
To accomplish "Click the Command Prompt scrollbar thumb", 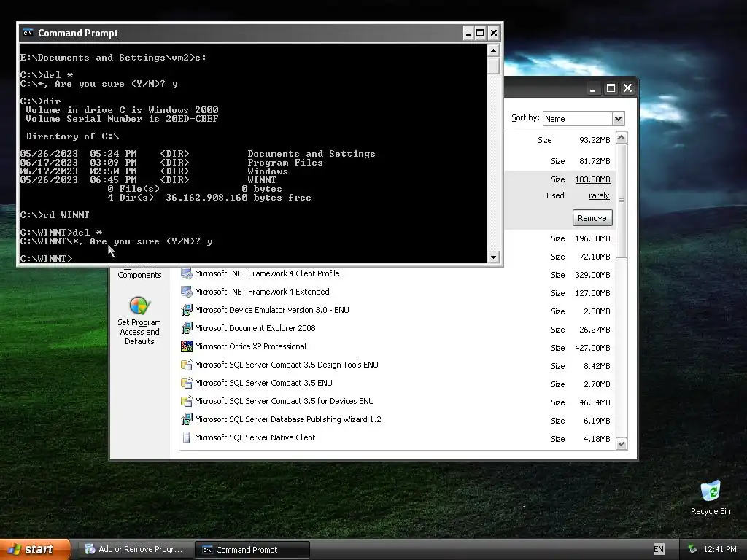I will [494, 65].
